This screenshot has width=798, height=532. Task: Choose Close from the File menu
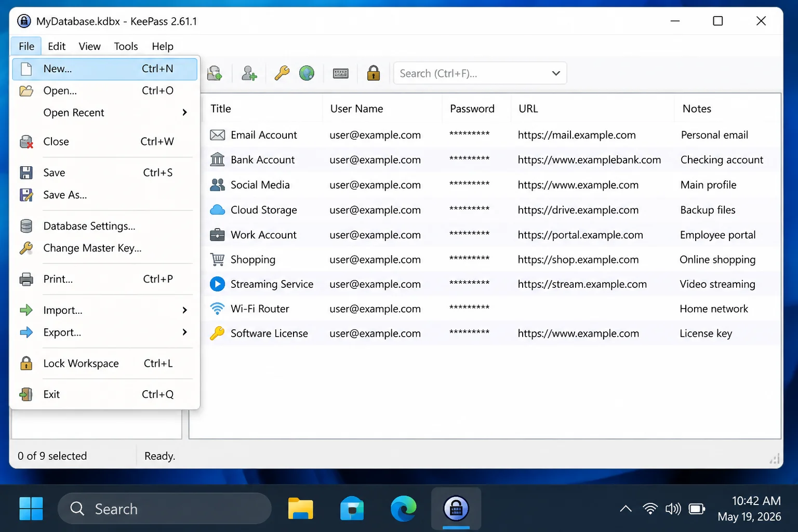pyautogui.click(x=104, y=141)
